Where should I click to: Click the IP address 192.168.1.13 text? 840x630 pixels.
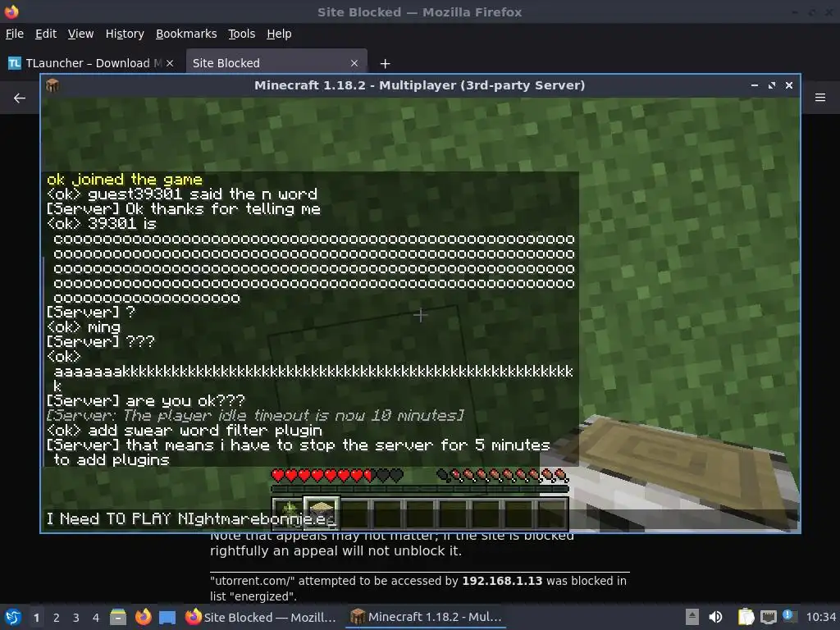click(x=502, y=582)
